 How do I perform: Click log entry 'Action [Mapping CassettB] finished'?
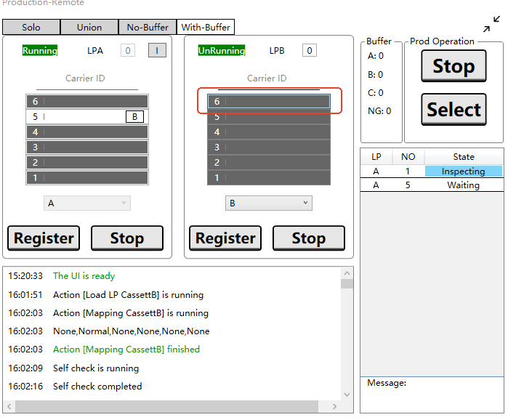pyautogui.click(x=126, y=349)
